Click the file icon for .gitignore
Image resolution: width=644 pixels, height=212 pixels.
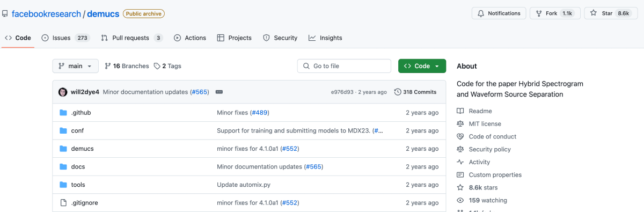pyautogui.click(x=63, y=202)
